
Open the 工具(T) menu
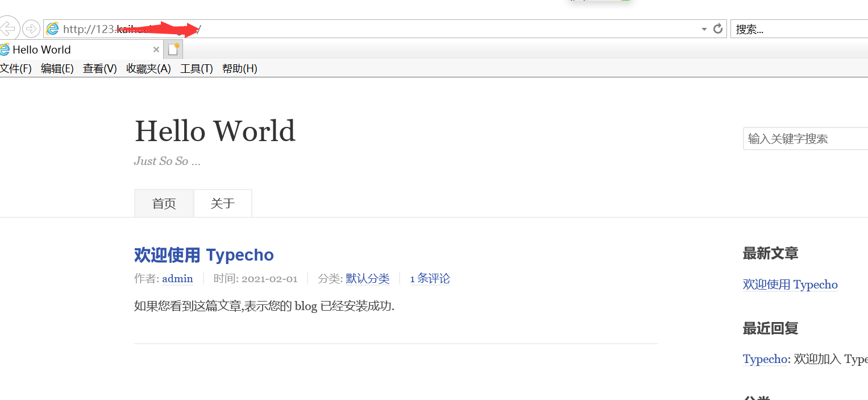coord(196,68)
